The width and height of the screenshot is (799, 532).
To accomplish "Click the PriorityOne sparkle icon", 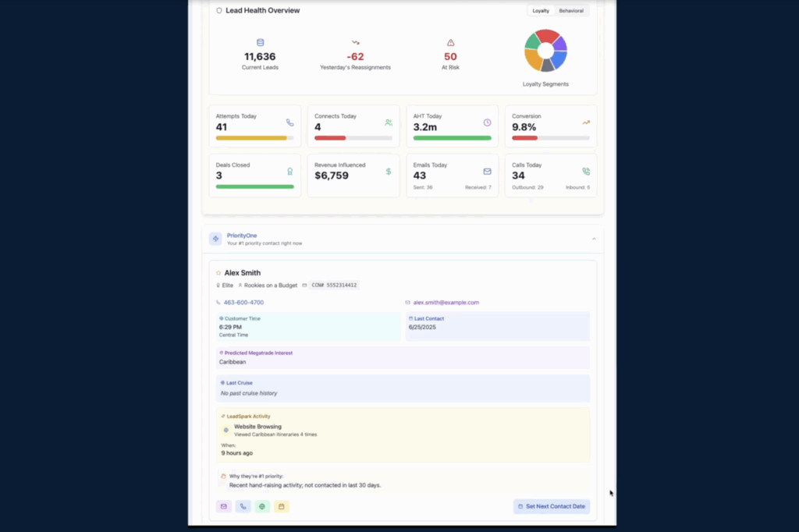I will 215,239.
